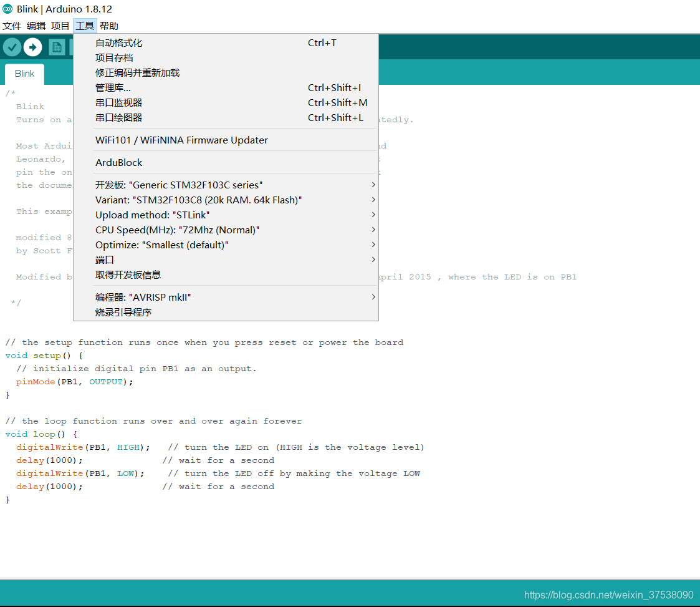The height and width of the screenshot is (607, 700).
Task: Click the Arduino logo in title bar
Action: (7, 9)
